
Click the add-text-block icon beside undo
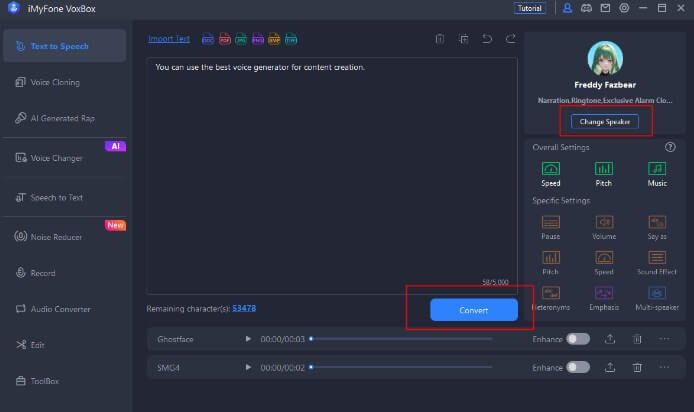tap(463, 39)
